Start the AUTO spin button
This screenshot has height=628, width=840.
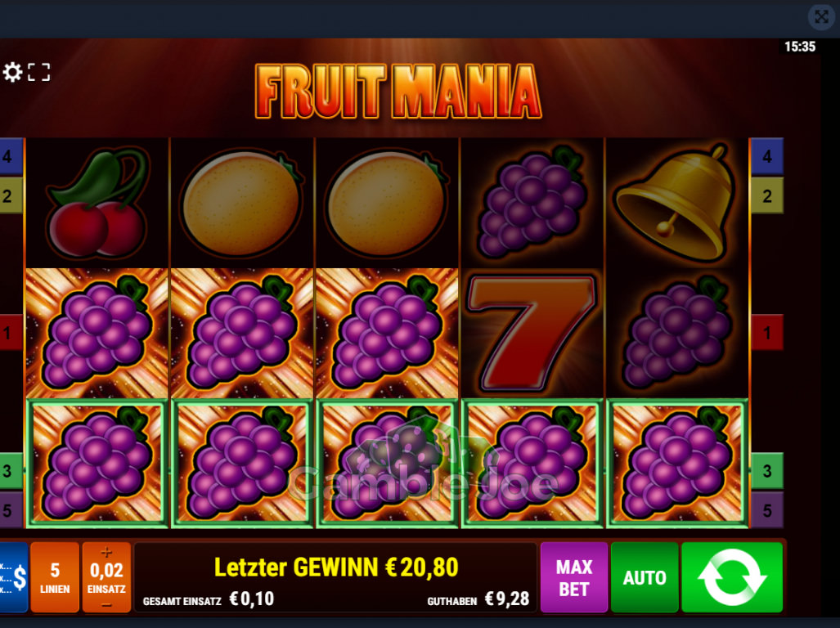point(645,577)
